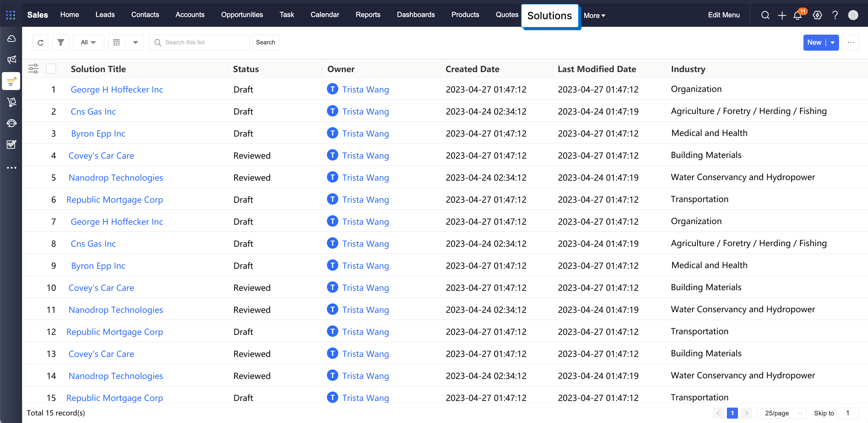Image resolution: width=868 pixels, height=423 pixels.
Task: Click the Search button
Action: 265,42
